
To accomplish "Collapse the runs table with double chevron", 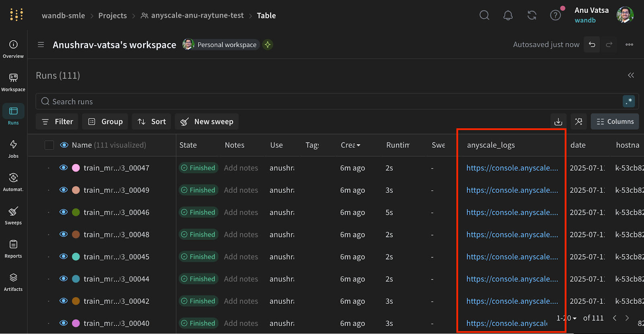I will pyautogui.click(x=631, y=75).
